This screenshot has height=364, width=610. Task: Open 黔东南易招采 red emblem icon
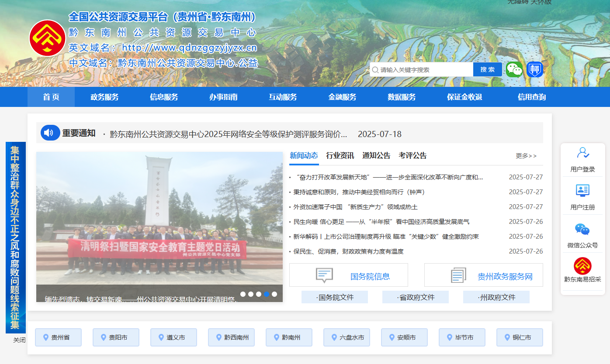(582, 267)
